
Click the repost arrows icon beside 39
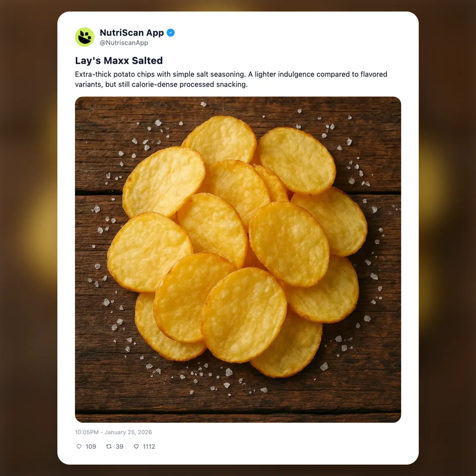pos(108,446)
